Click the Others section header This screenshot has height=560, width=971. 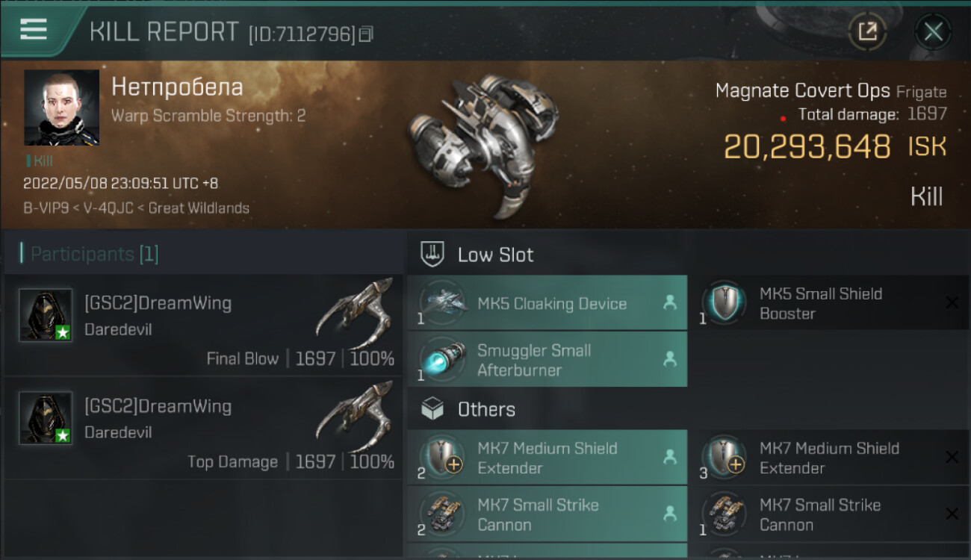tap(485, 409)
